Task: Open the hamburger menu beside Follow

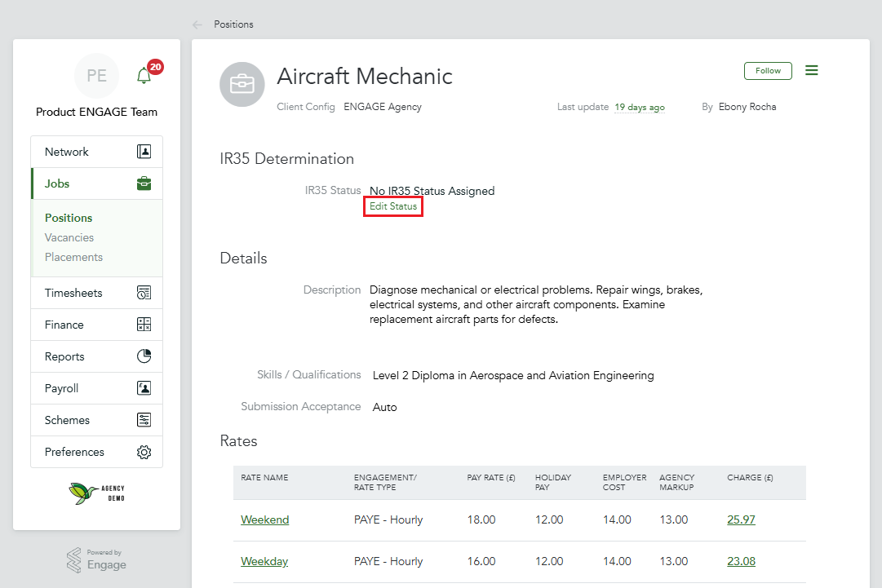Action: pyautogui.click(x=811, y=70)
